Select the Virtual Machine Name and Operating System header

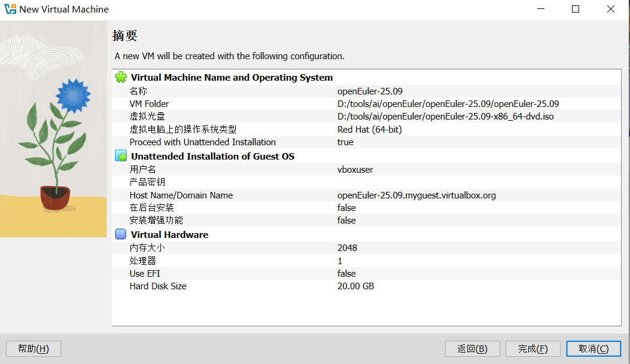point(232,78)
